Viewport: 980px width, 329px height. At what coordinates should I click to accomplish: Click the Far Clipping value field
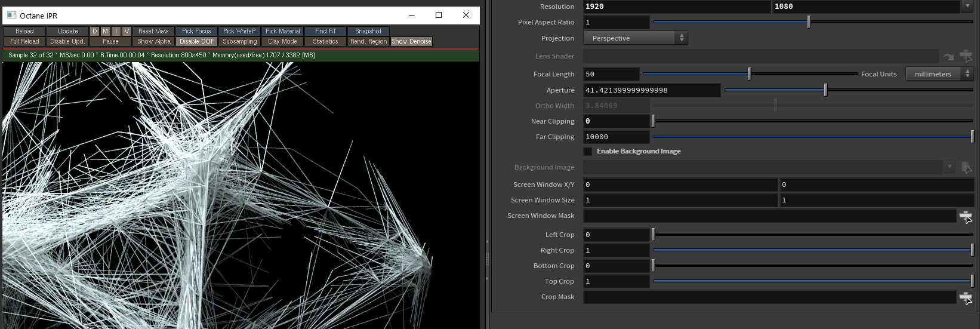click(x=617, y=137)
